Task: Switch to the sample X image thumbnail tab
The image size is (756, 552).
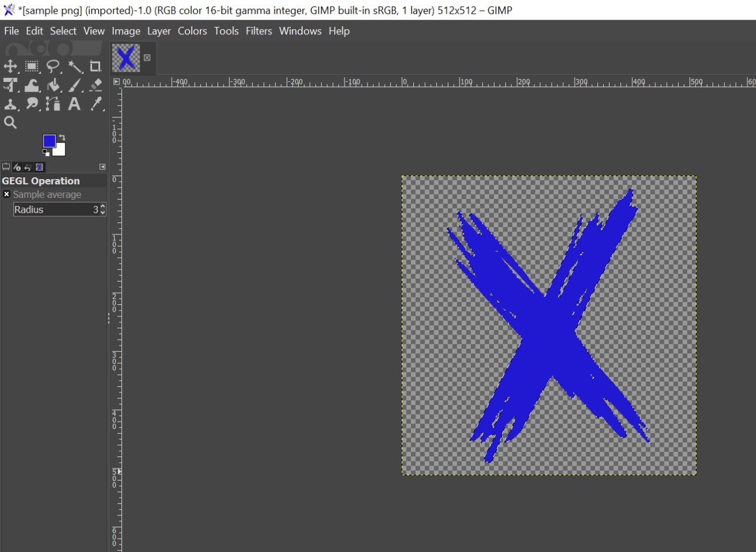Action: (126, 58)
